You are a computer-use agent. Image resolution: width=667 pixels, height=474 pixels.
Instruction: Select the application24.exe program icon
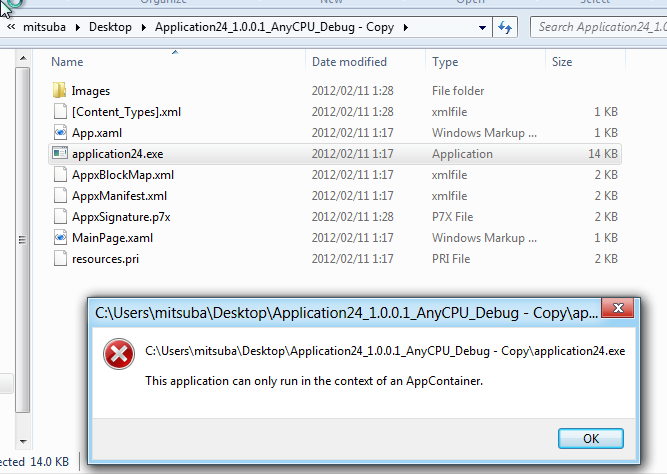pyautogui.click(x=60, y=153)
